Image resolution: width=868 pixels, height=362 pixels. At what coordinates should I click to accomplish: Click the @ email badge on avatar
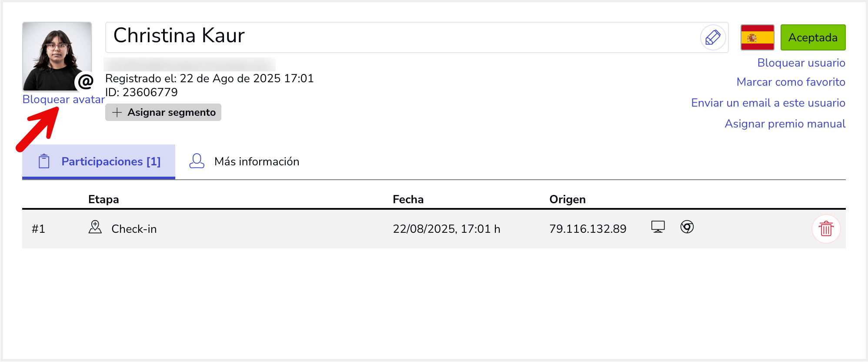[86, 81]
